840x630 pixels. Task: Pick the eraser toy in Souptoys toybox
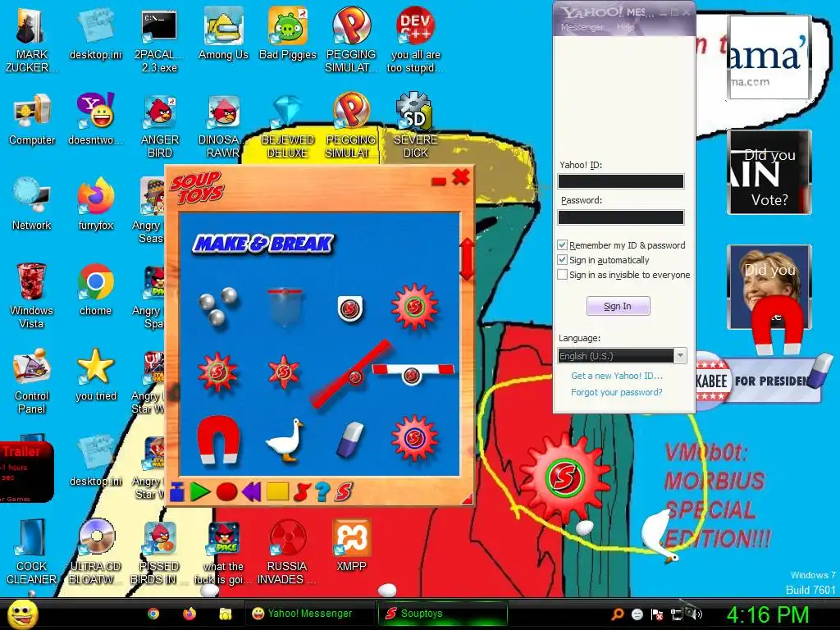pyautogui.click(x=349, y=441)
